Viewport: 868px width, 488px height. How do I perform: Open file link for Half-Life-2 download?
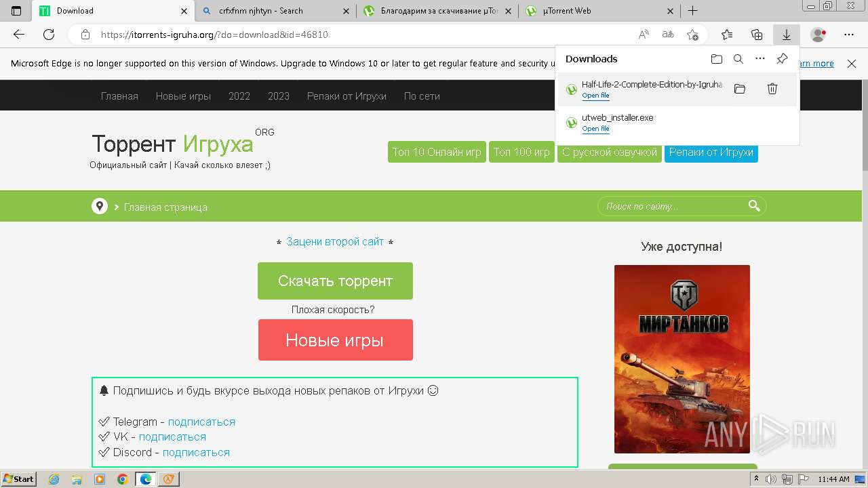(x=595, y=96)
